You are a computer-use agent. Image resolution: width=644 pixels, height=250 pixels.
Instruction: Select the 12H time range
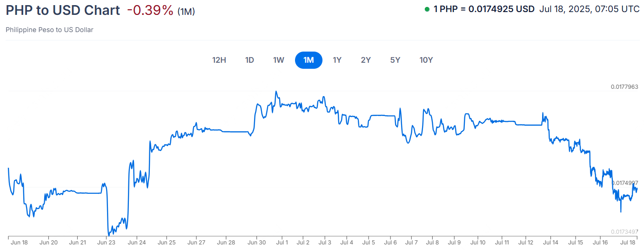pos(219,60)
